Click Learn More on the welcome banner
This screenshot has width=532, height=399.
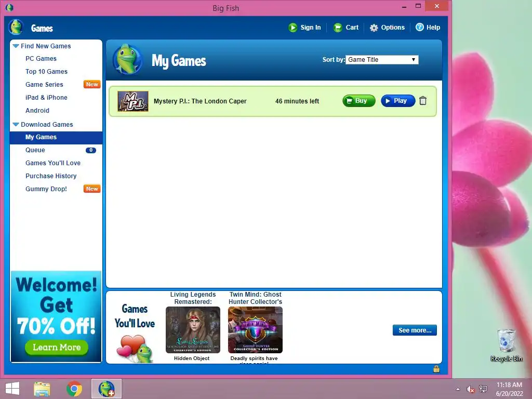pos(57,347)
